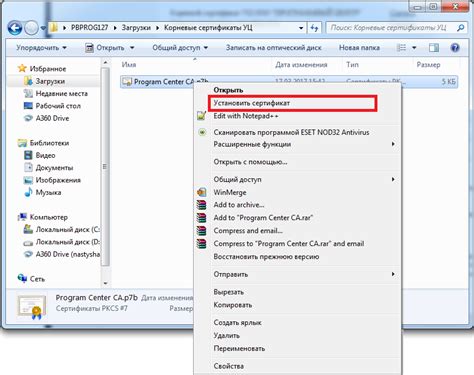Click the Открыть toolbar button
474x375 pixels.
[x=106, y=48]
